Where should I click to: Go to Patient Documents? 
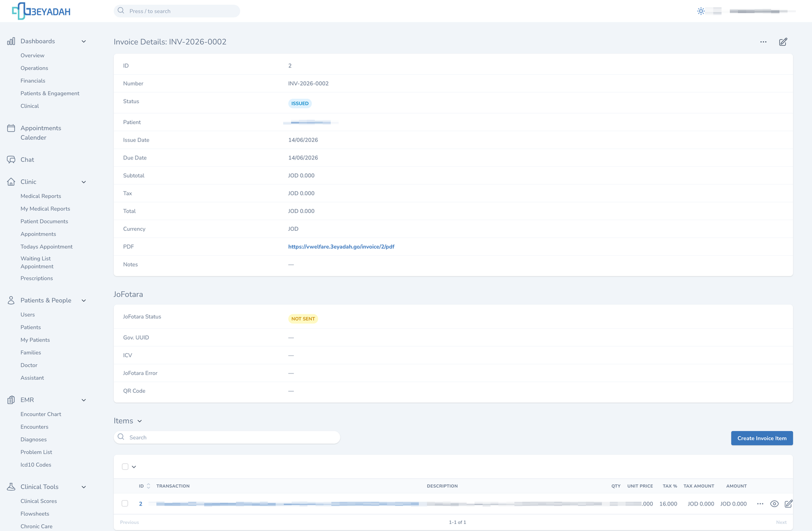pyautogui.click(x=44, y=222)
